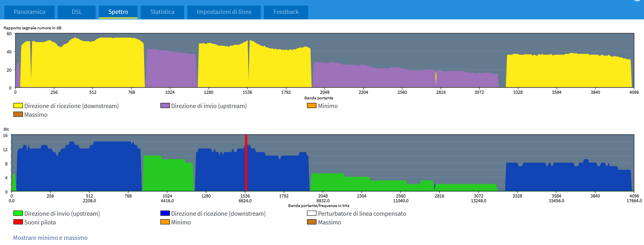This screenshot has height=245, width=644.
Task: Click orange Minimo swatch in signal-noise legend
Action: click(312, 106)
